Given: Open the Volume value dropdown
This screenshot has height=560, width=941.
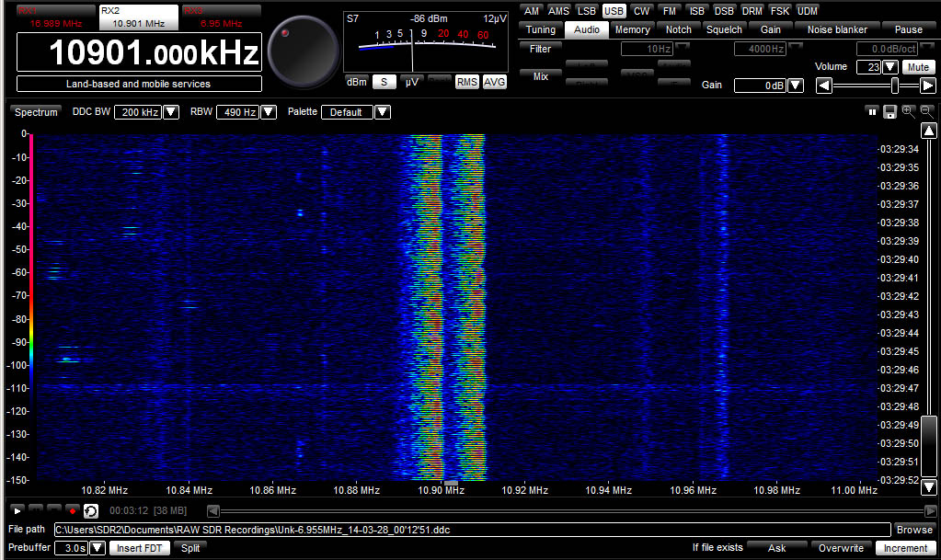Looking at the screenshot, I should [x=890, y=67].
